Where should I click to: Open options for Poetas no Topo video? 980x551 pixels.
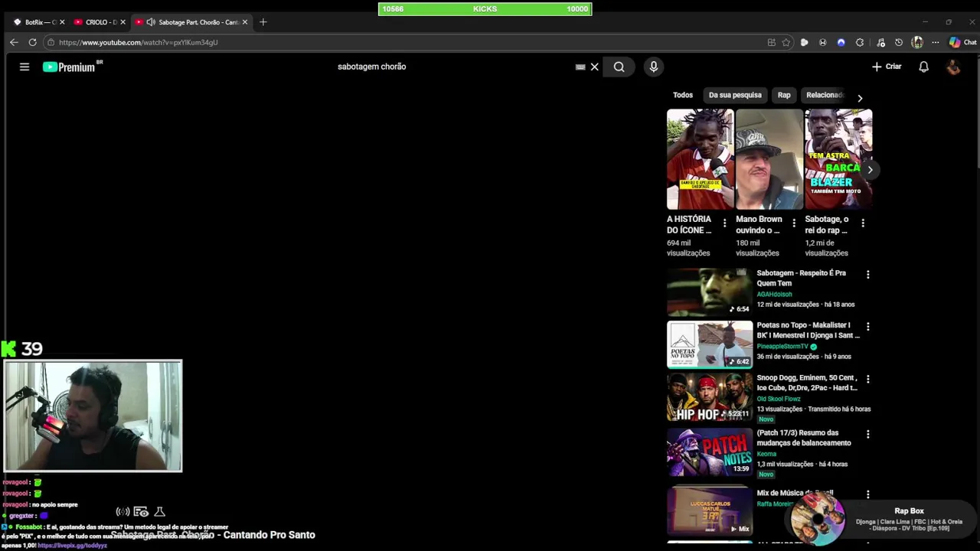[867, 327]
